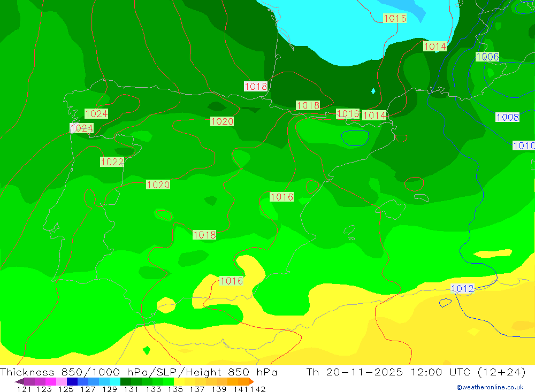Click the orange arrow at legend's right end
The width and height of the screenshot is (535, 392).
click(x=251, y=381)
